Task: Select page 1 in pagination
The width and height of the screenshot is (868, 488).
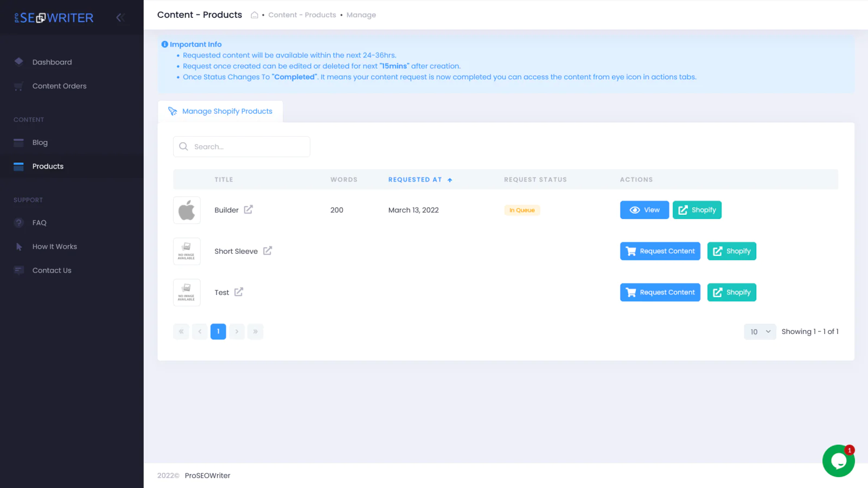Action: click(218, 331)
